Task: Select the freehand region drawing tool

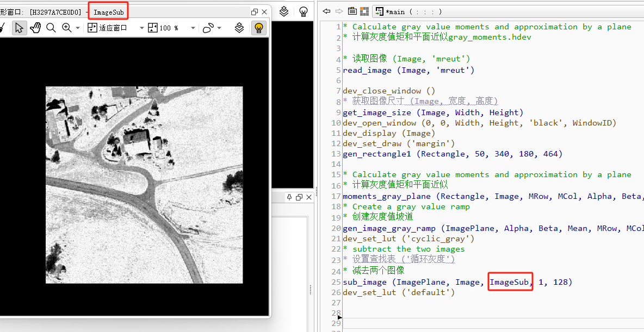Action: pyautogui.click(x=207, y=27)
